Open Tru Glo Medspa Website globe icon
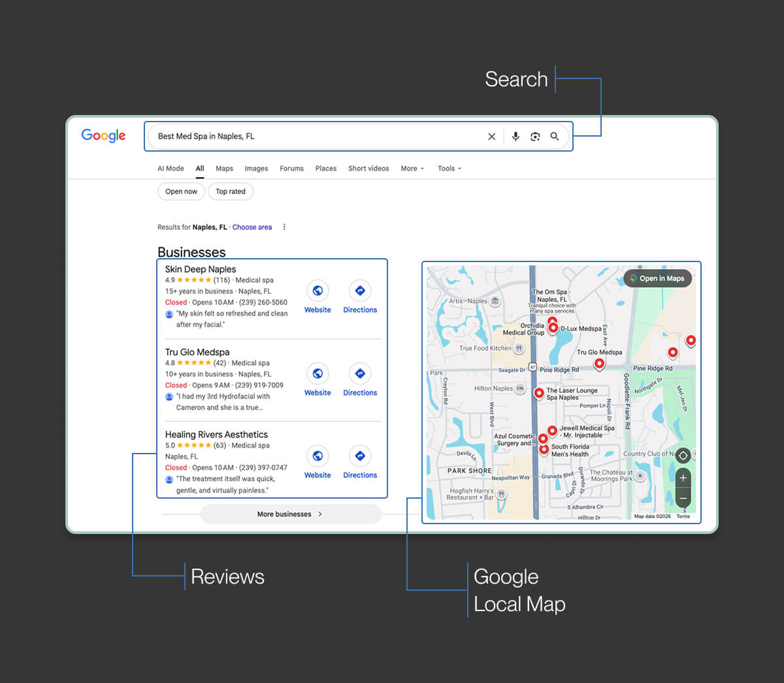 point(318,373)
